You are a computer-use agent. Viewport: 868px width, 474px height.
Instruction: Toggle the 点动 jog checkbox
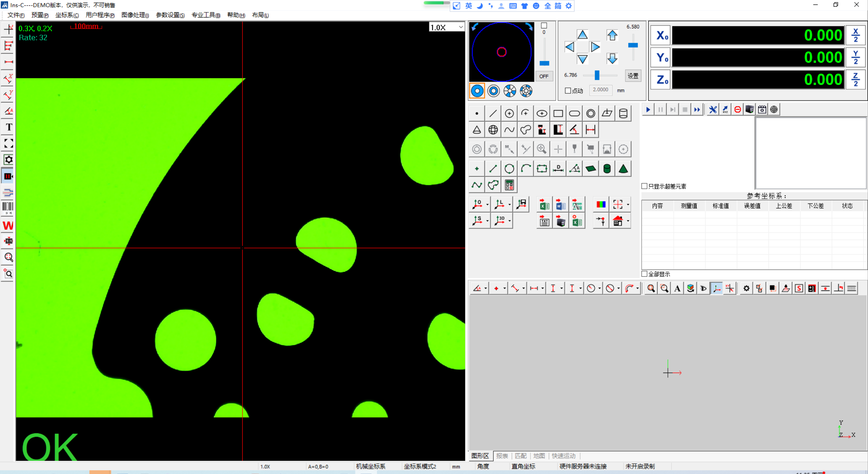click(x=568, y=91)
